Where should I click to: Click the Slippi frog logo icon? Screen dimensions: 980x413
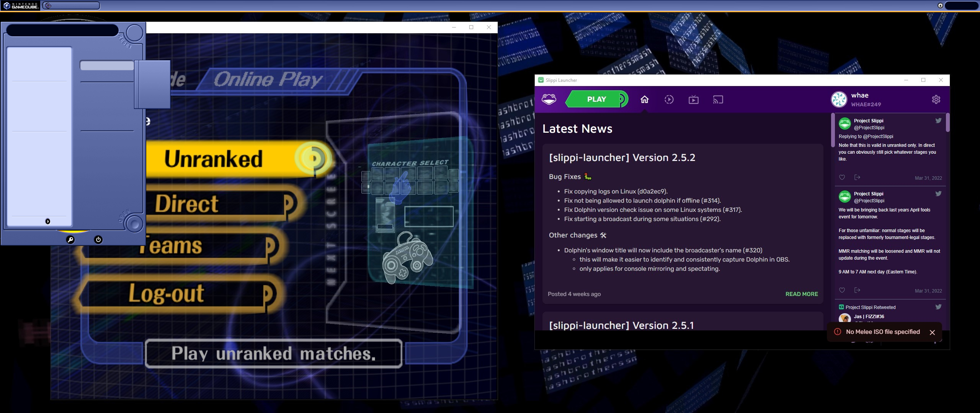point(549,99)
